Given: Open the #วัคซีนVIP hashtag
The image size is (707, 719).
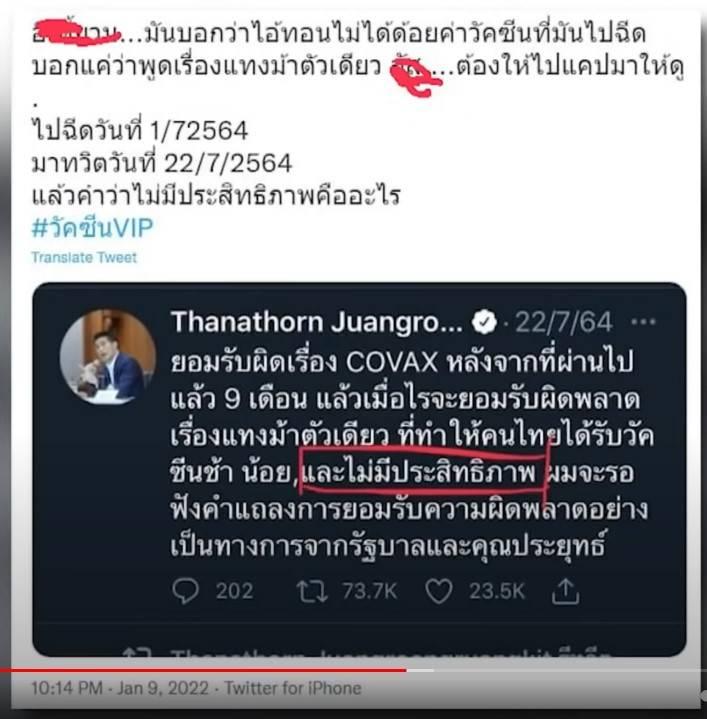Looking at the screenshot, I should [92, 227].
